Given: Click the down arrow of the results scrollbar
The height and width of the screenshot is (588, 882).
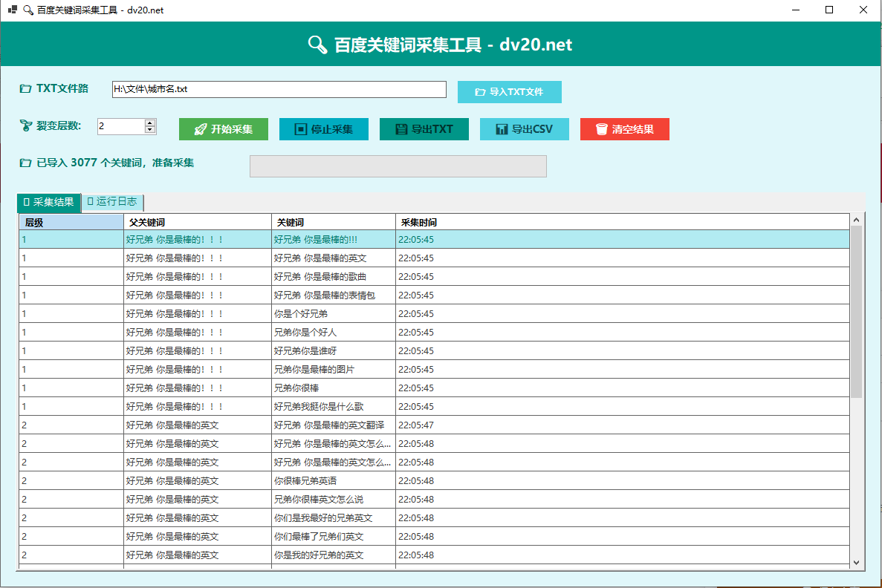Looking at the screenshot, I should [x=856, y=562].
